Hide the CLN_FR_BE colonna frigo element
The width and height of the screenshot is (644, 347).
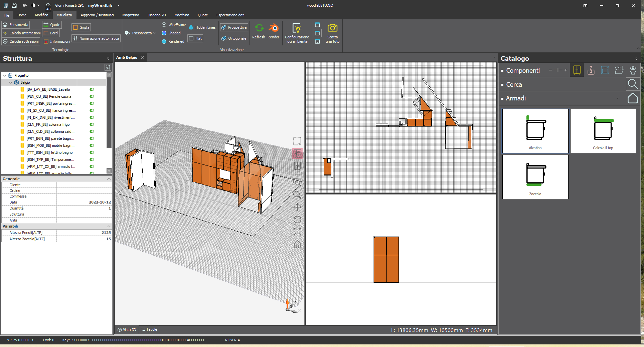(x=92, y=124)
